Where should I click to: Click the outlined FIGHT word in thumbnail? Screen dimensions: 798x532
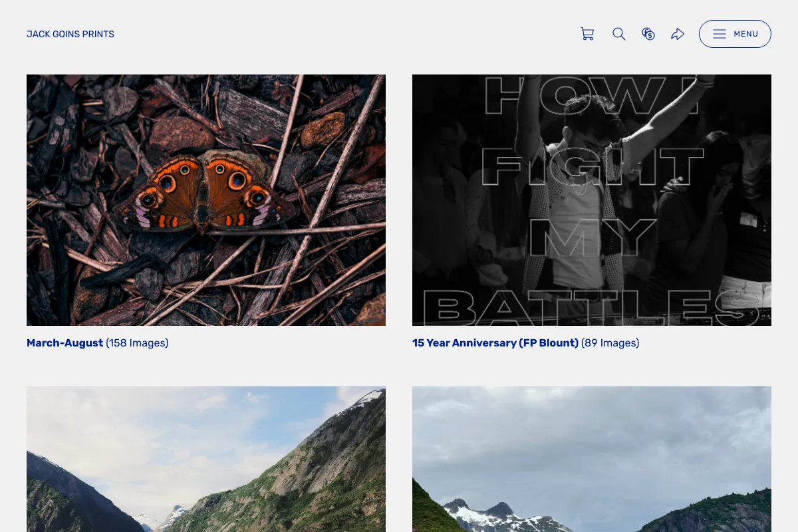coord(592,167)
